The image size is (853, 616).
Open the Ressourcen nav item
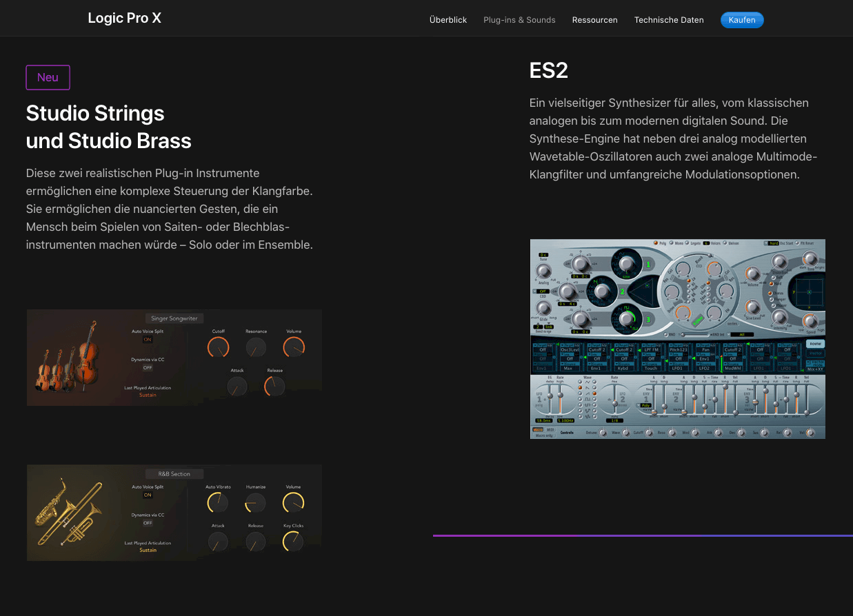tap(594, 20)
